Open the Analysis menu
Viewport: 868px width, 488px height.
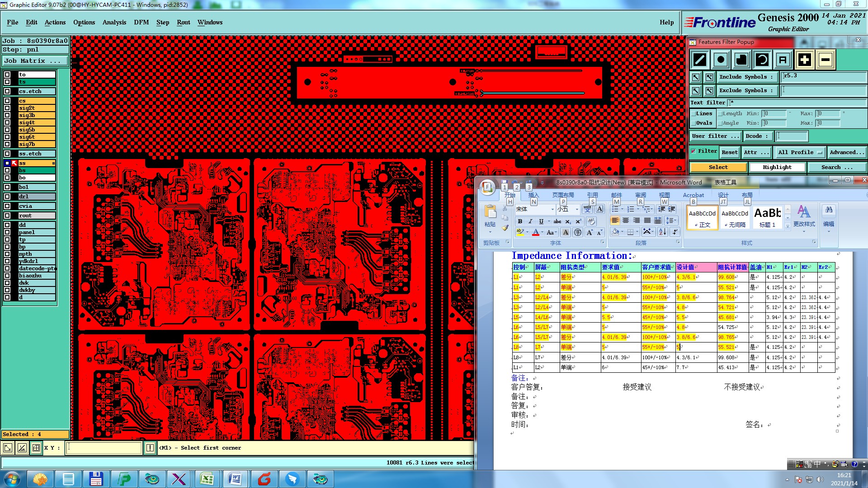coord(114,22)
